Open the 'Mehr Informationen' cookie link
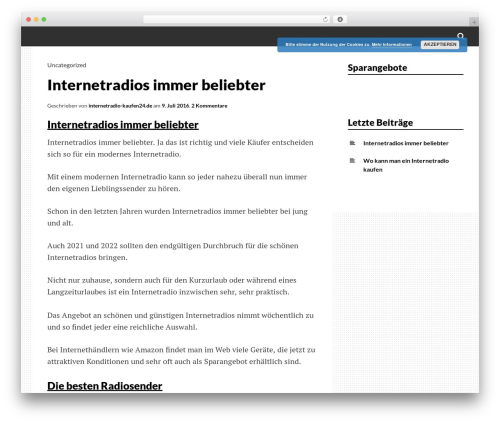Viewport: 500px width, 423px height. (x=392, y=45)
